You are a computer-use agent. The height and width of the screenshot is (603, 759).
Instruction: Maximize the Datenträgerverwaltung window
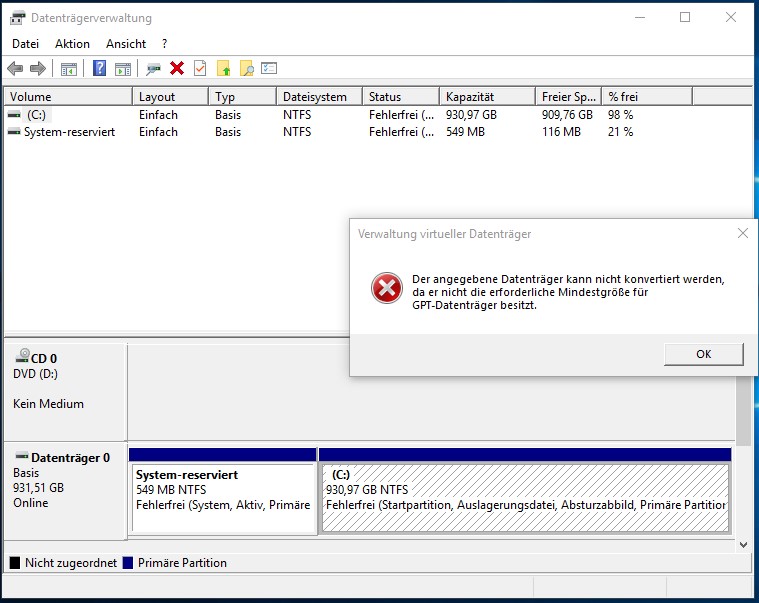tap(684, 17)
